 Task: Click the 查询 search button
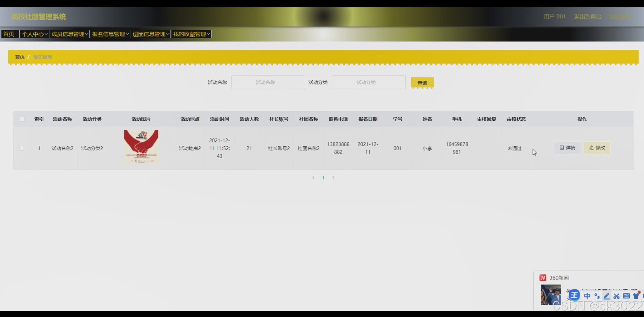click(x=422, y=83)
